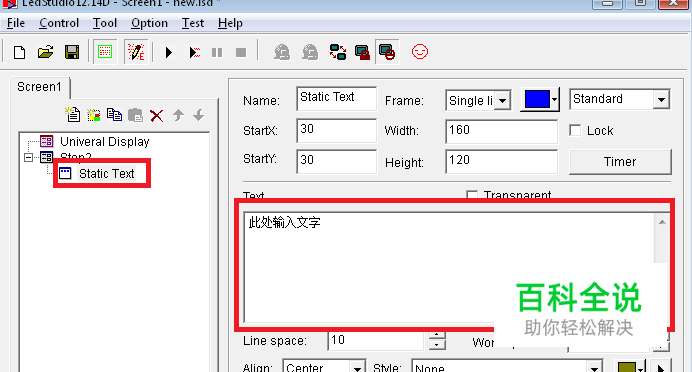Click the copy icon above the tree
Viewport: 692px width, 372px height.
pyautogui.click(x=115, y=115)
